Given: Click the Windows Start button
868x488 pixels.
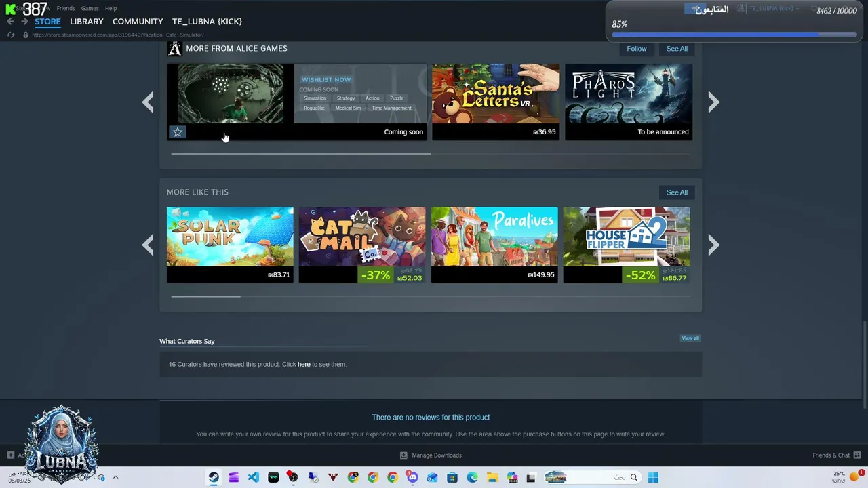Looking at the screenshot, I should (653, 477).
